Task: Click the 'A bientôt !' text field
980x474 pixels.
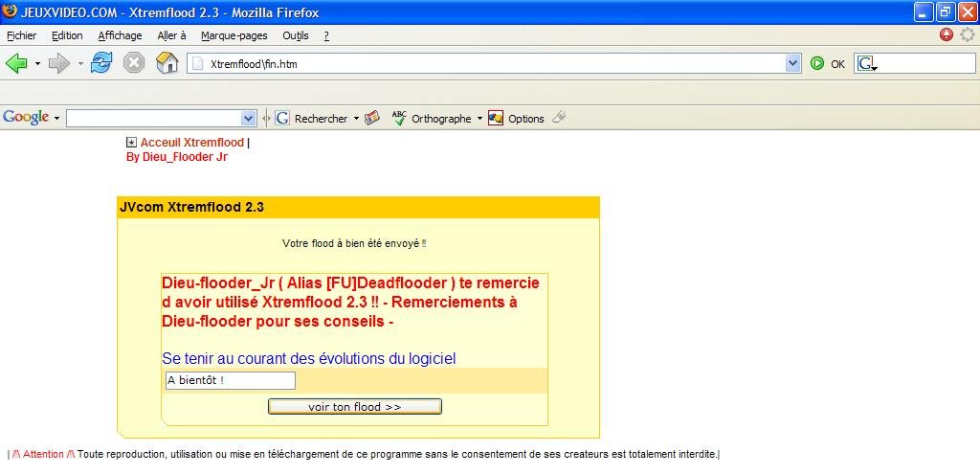Action: coord(230,380)
